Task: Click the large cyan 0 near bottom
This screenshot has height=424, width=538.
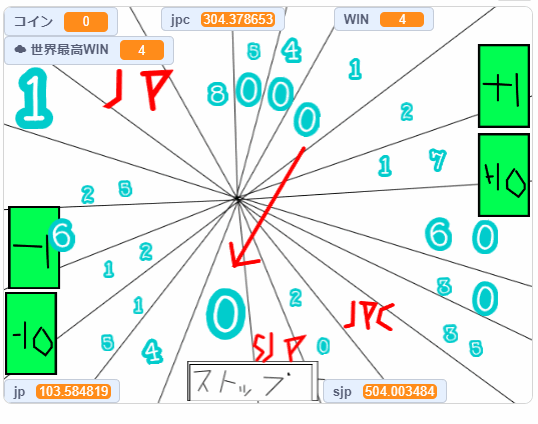Action: (x=226, y=314)
